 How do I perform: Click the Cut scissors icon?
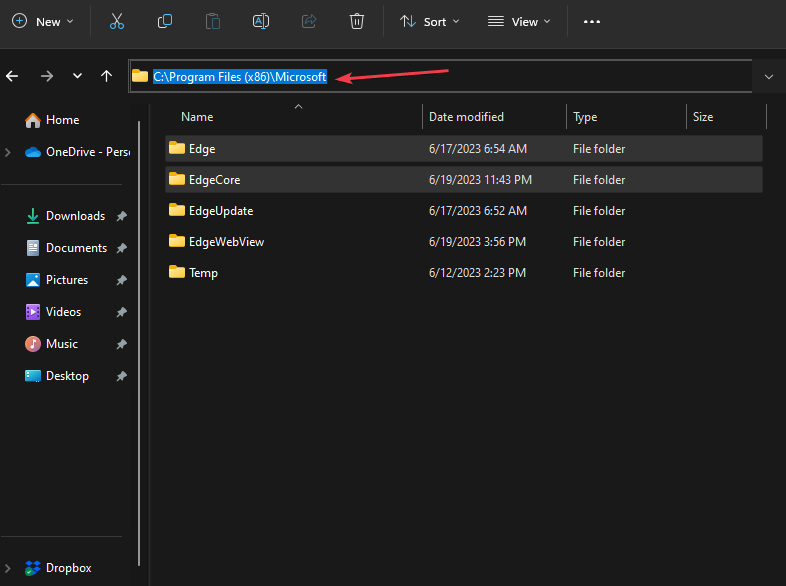coord(117,22)
